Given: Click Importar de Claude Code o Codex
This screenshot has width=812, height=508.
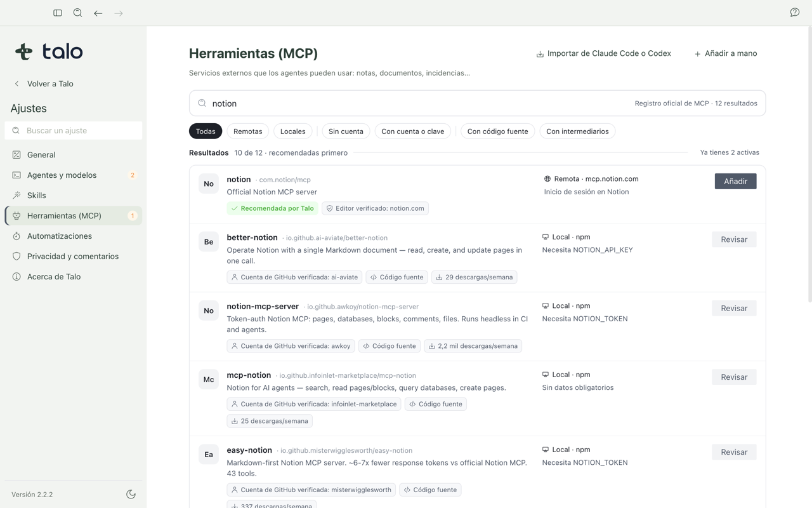Looking at the screenshot, I should point(603,53).
